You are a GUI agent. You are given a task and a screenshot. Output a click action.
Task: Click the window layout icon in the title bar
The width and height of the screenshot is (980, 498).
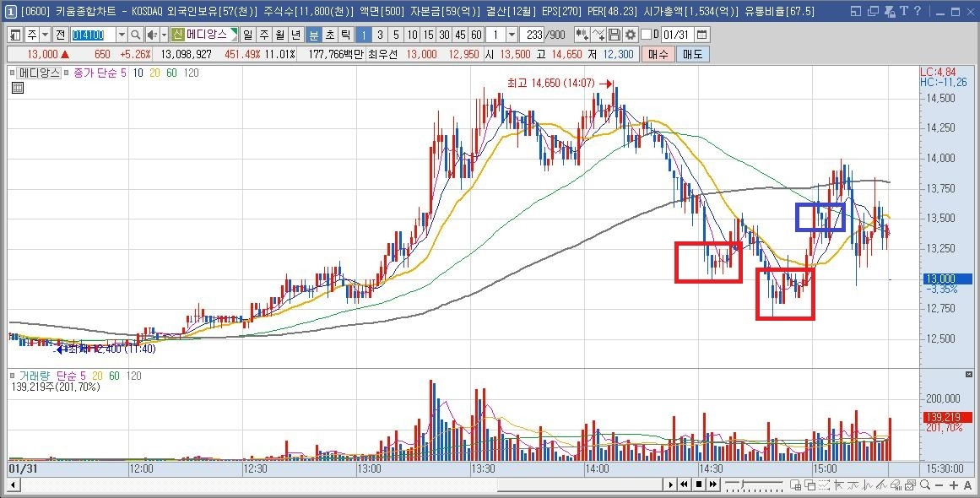pos(856,11)
